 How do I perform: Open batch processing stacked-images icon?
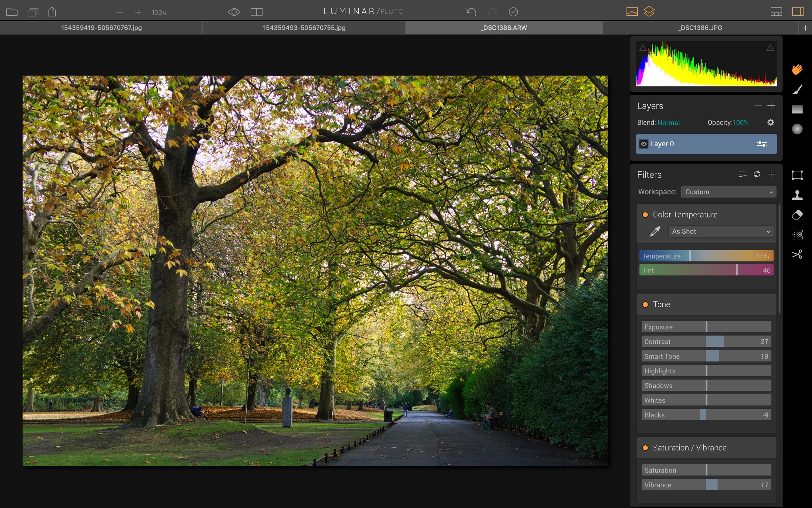pyautogui.click(x=33, y=12)
